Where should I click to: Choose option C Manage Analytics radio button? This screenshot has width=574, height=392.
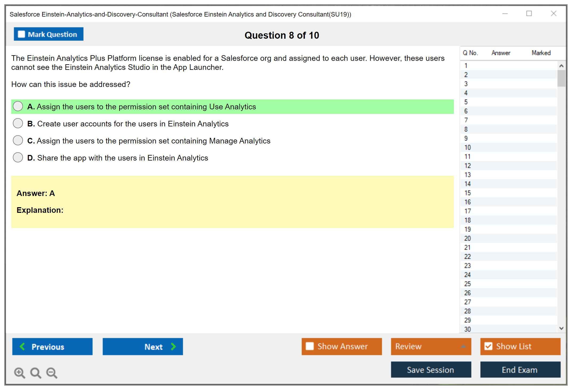(18, 141)
